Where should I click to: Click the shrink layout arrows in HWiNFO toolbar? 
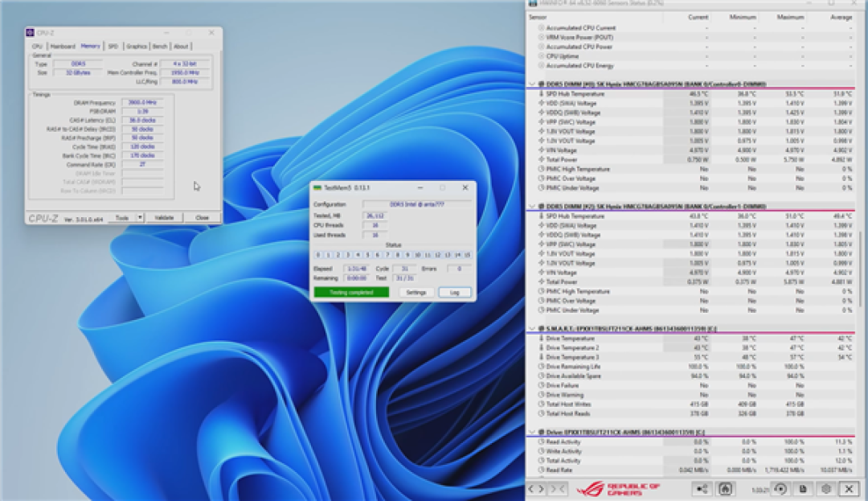[x=557, y=489]
